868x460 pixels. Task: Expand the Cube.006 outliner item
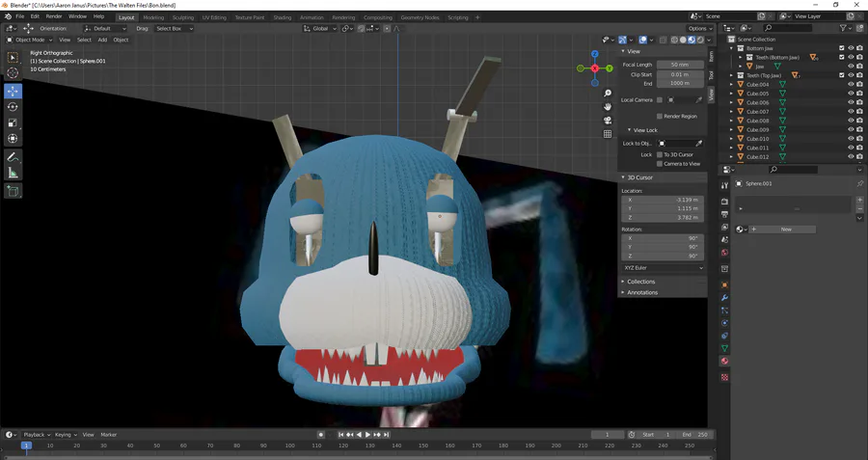coord(731,103)
